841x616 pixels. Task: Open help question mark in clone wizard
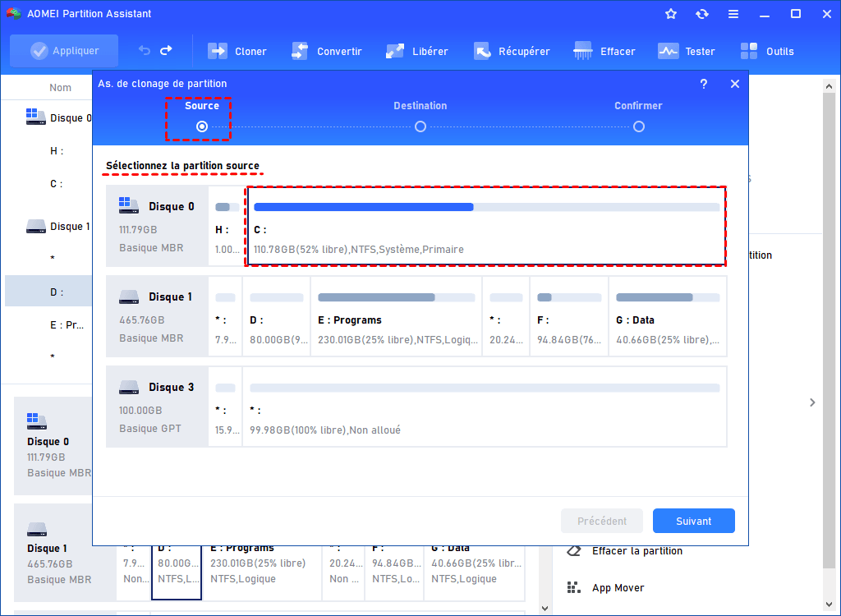(x=704, y=84)
